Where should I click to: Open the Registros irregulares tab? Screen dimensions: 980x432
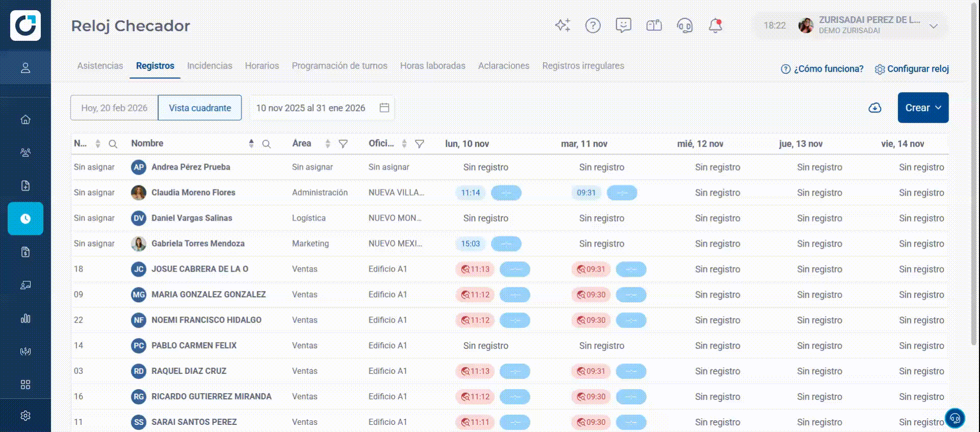(583, 66)
